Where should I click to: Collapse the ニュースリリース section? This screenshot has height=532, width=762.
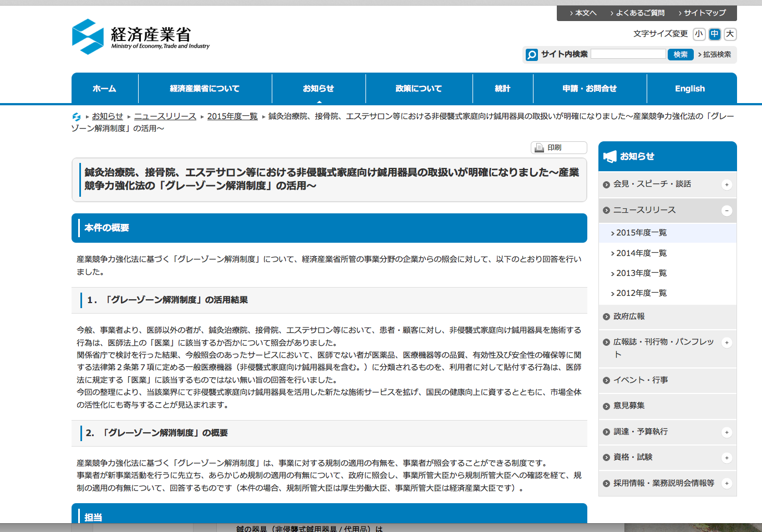(x=727, y=211)
